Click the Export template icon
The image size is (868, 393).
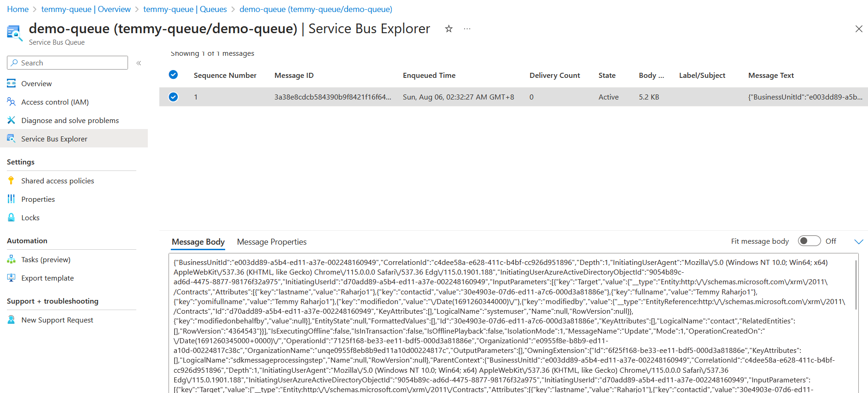(x=11, y=278)
